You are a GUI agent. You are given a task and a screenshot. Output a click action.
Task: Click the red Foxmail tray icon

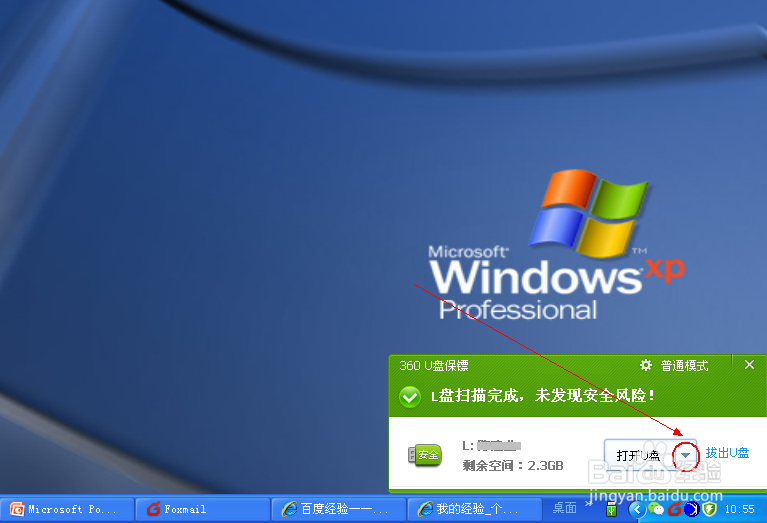pyautogui.click(x=675, y=509)
